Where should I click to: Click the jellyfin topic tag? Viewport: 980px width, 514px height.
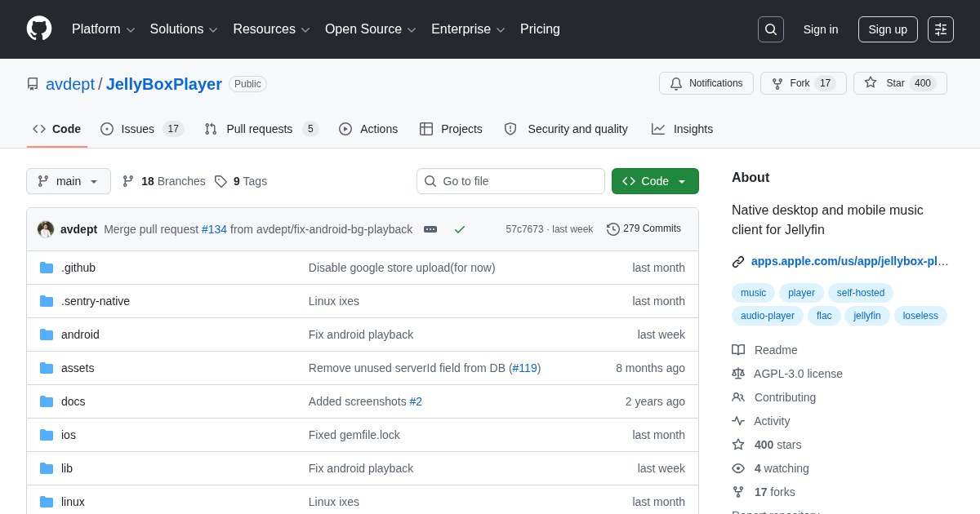[x=867, y=316]
